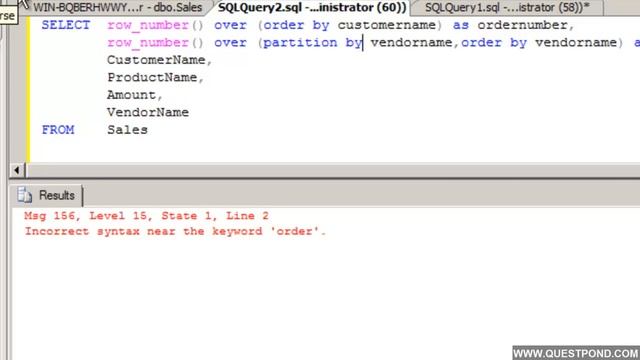Click Amount column in query
Screen dimensions: 640x360
(x=131, y=95)
